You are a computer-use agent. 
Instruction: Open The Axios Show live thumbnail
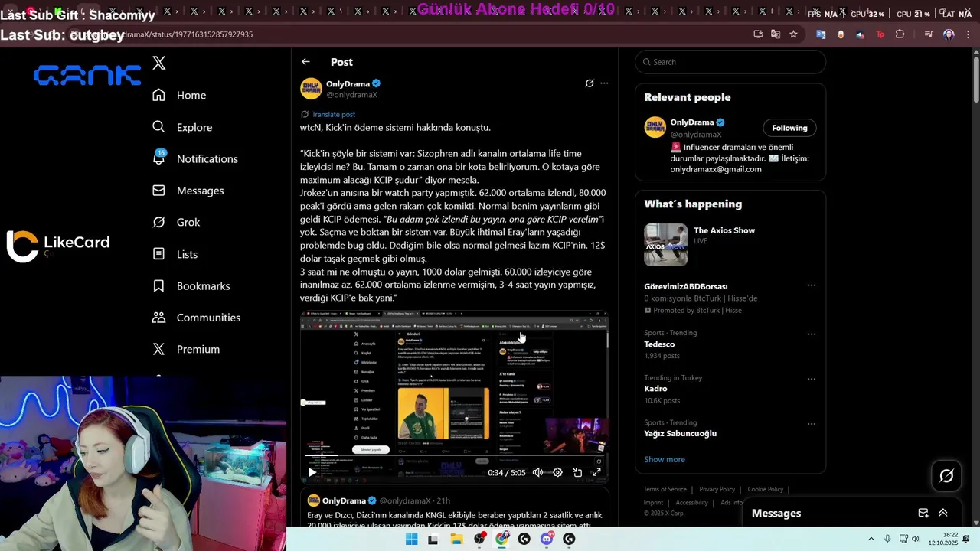(665, 245)
